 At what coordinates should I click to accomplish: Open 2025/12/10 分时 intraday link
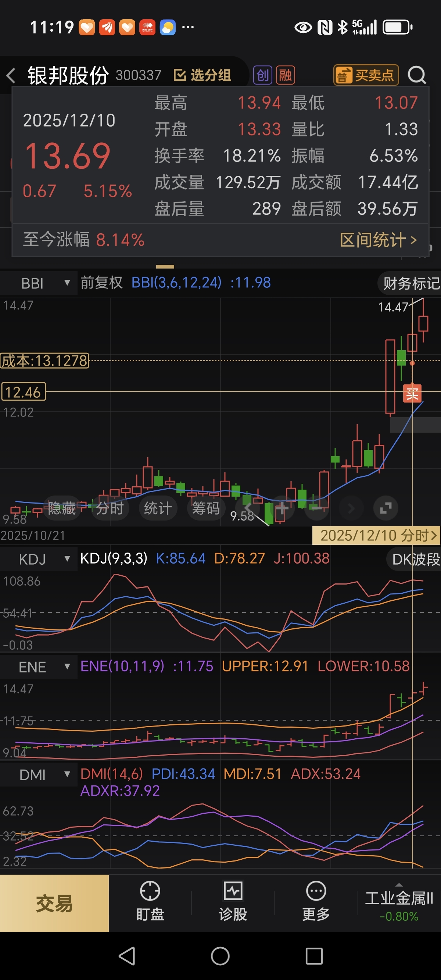click(376, 535)
